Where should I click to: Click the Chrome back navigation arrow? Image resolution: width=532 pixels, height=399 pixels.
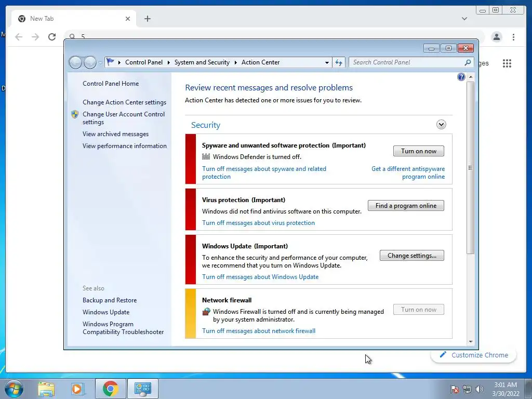[x=19, y=37]
